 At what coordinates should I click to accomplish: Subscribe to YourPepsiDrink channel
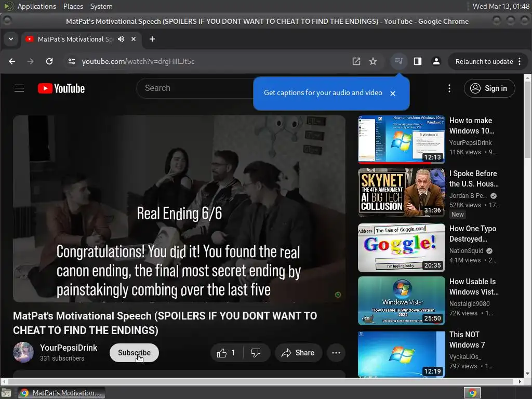click(134, 353)
